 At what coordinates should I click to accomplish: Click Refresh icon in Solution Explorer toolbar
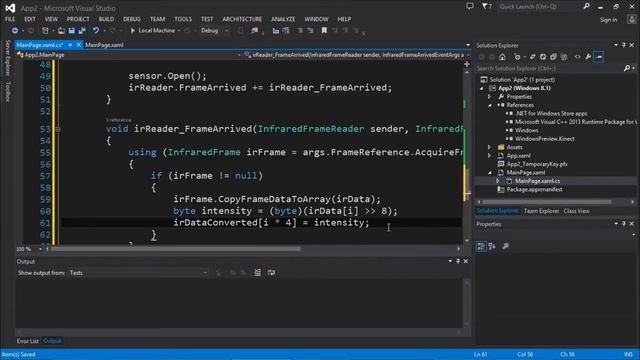543,57
